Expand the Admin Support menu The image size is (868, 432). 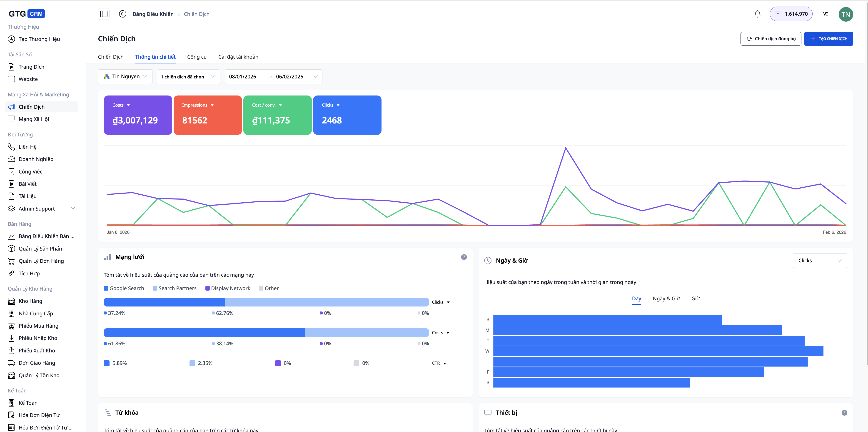73,208
